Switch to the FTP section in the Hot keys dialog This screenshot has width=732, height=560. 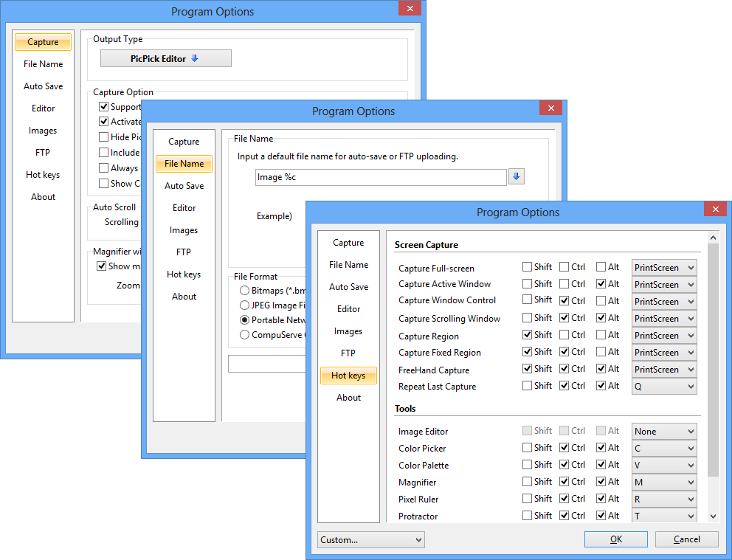(348, 353)
